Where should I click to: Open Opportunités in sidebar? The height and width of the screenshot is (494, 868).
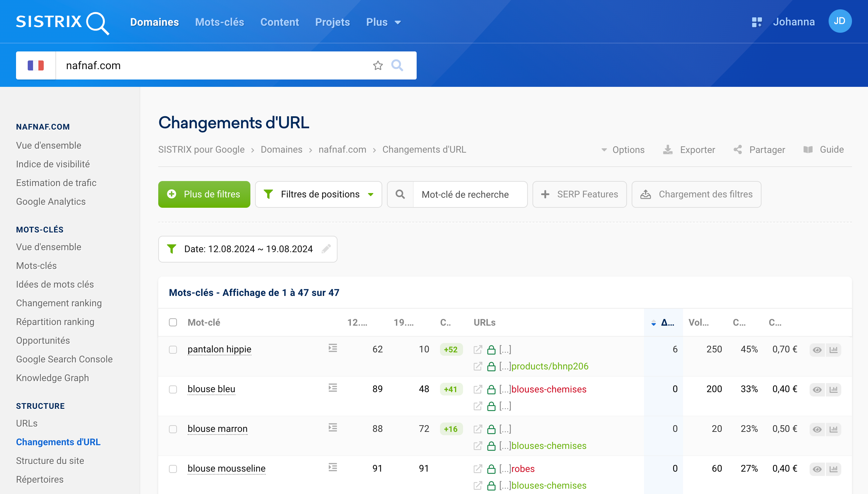pos(43,340)
